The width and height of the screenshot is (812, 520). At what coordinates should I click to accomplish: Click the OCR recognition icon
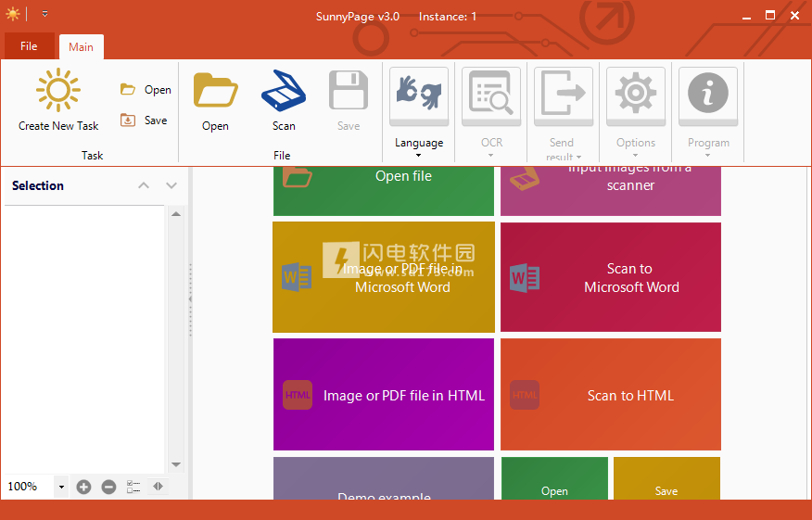coord(491,96)
